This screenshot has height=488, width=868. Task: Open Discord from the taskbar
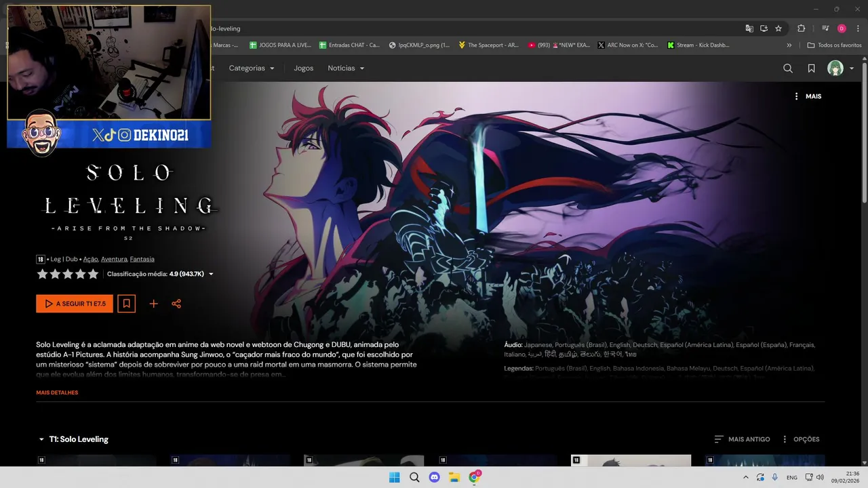coord(434,477)
